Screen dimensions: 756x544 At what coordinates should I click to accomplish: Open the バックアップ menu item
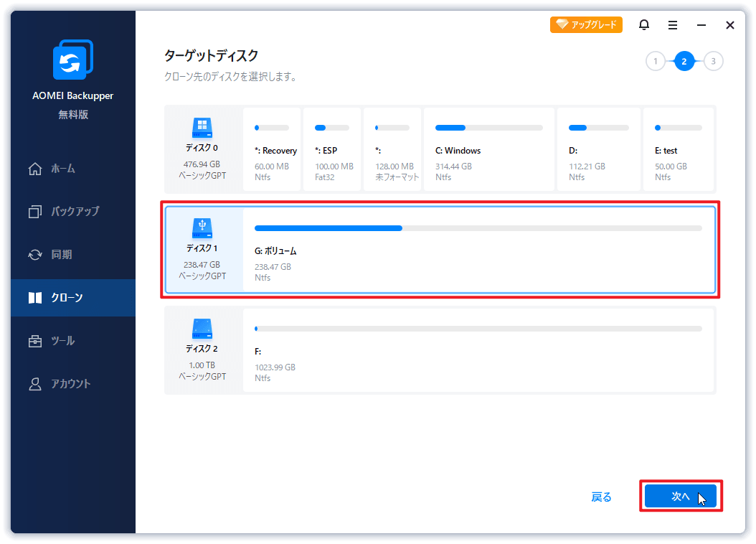pyautogui.click(x=73, y=211)
